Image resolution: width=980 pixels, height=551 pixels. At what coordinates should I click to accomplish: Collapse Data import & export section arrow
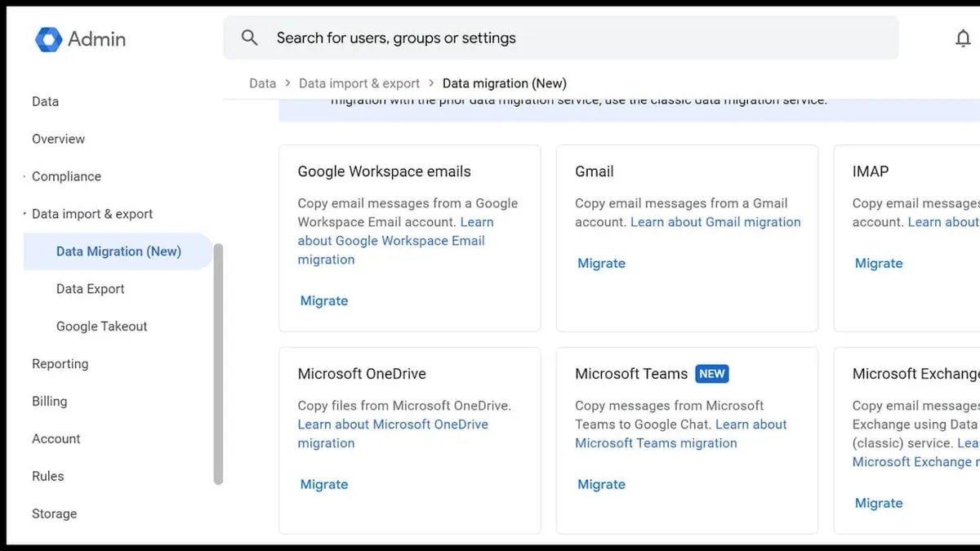[x=24, y=214]
